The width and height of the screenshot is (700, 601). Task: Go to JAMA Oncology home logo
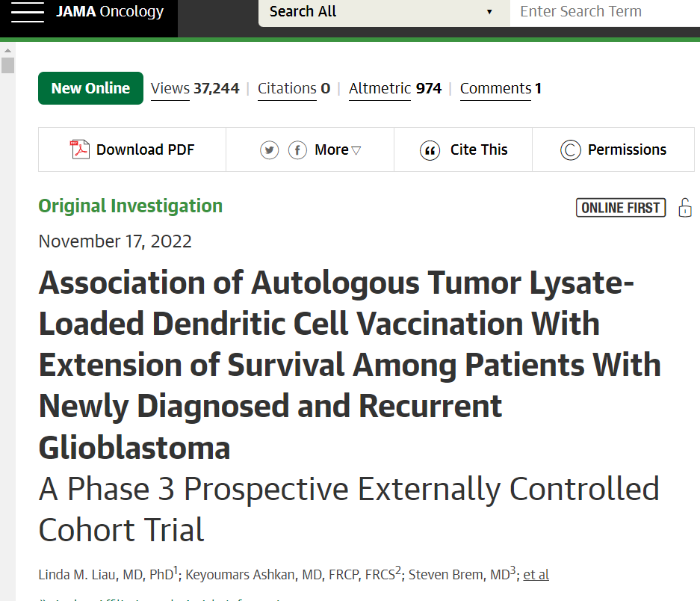click(x=109, y=12)
